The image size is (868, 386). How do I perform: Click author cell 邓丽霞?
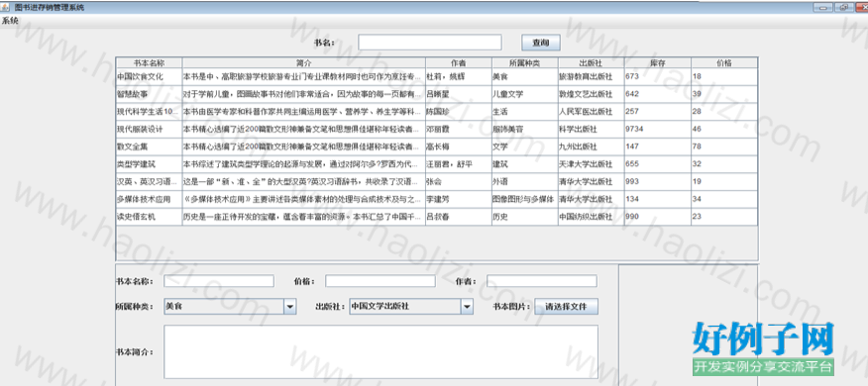459,130
